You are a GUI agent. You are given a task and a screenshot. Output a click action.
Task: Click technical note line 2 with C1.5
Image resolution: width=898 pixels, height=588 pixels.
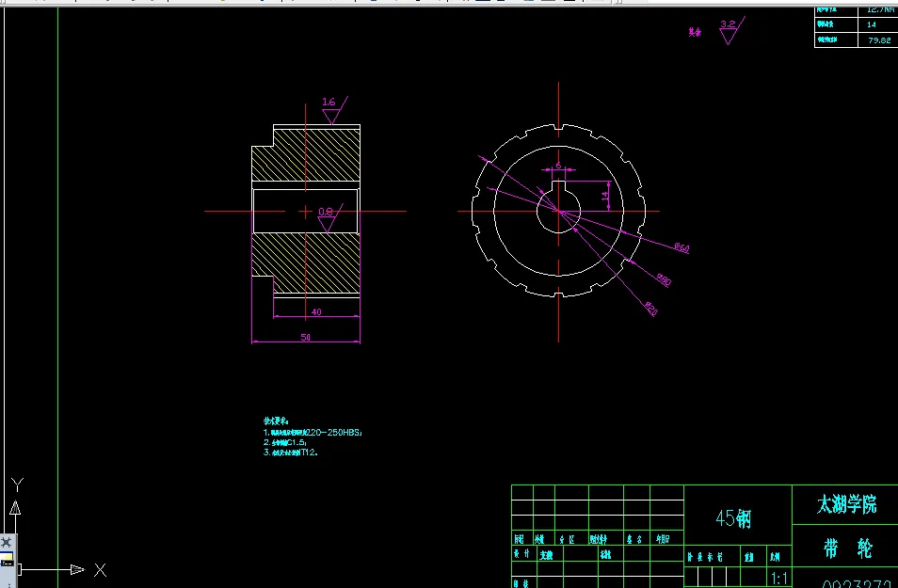point(285,442)
